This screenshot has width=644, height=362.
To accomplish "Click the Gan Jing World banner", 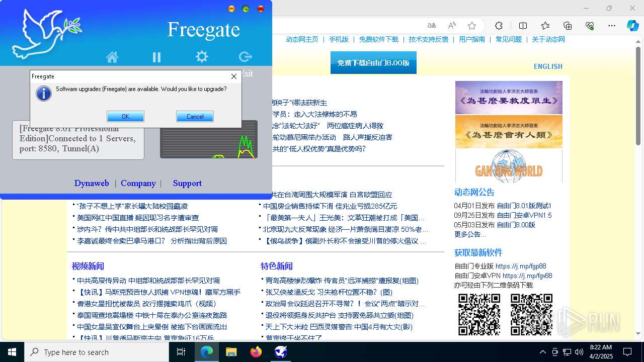I will click(x=509, y=165).
